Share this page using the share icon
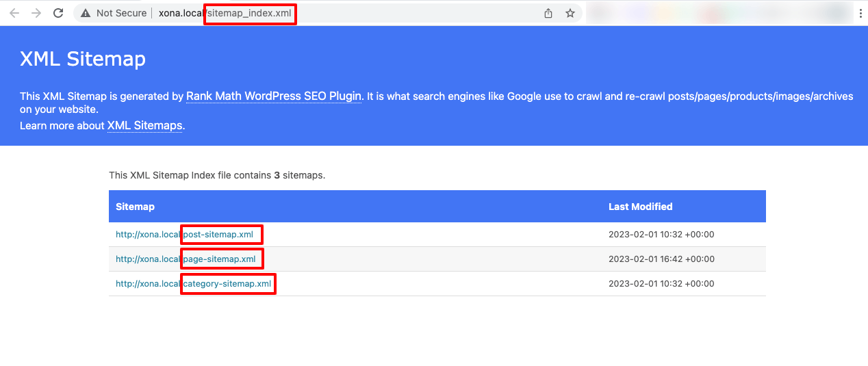Viewport: 868px width, 366px height. click(x=548, y=13)
